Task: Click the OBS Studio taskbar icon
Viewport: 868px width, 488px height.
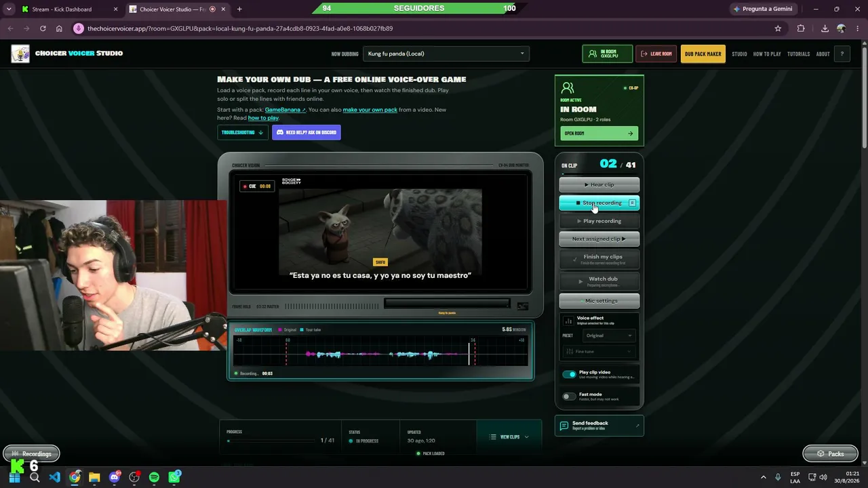Action: click(134, 477)
